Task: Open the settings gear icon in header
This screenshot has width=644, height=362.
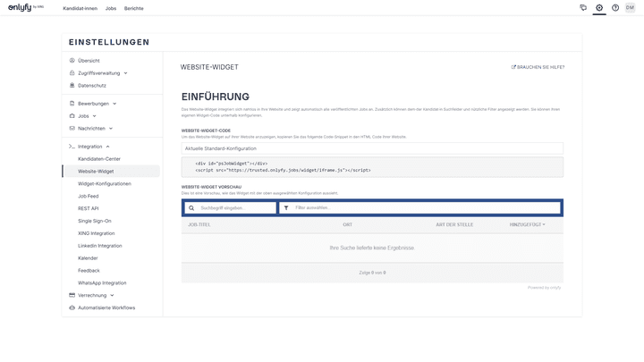Action: (599, 7)
